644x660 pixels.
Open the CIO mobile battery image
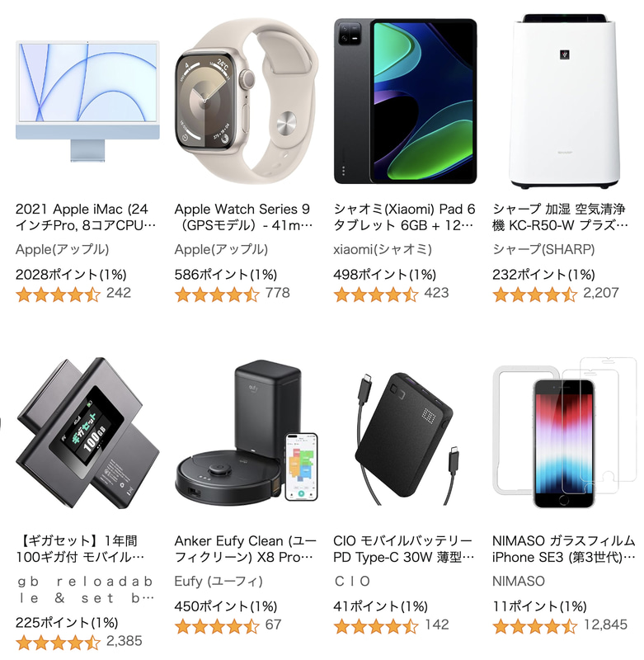point(406,438)
